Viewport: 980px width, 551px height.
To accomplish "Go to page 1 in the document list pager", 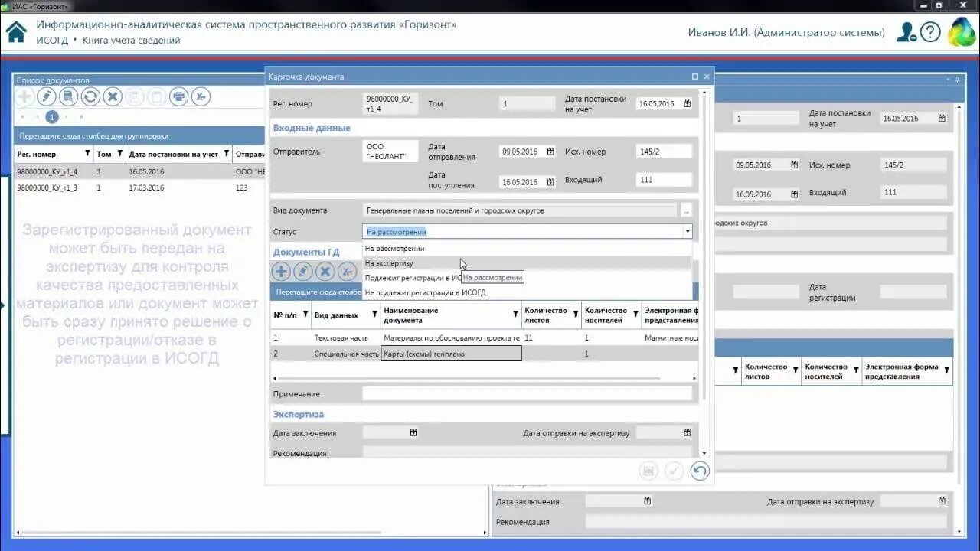I will (51, 117).
